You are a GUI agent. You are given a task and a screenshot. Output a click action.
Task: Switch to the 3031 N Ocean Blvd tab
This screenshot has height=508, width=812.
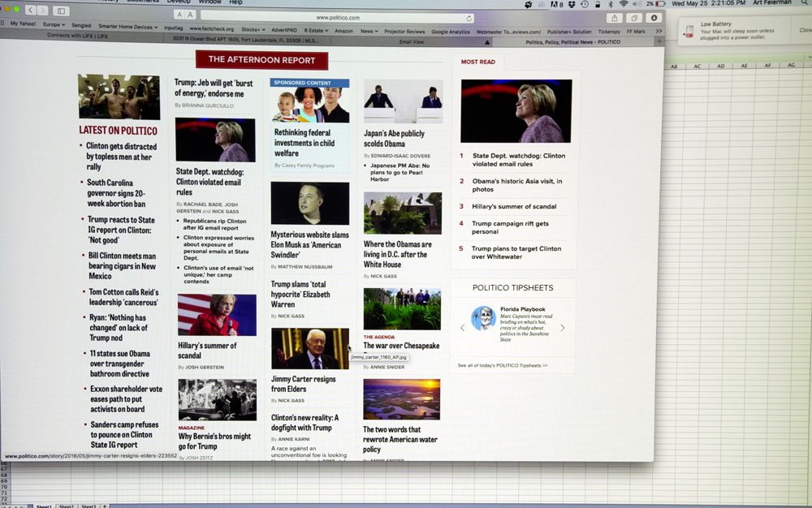click(x=245, y=40)
